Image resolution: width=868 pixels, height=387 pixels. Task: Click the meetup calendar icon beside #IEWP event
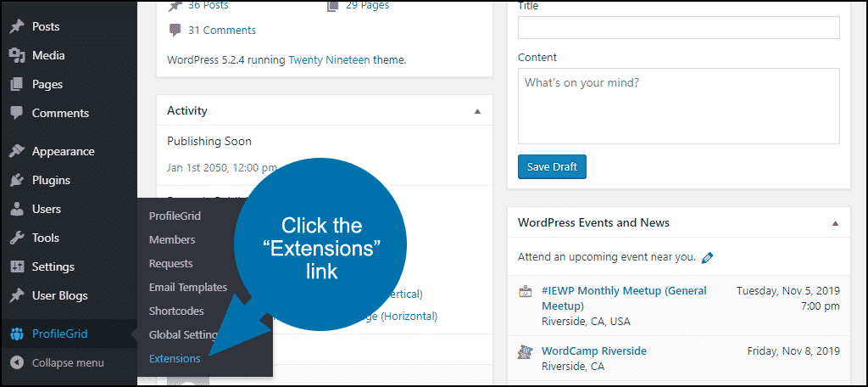tap(525, 292)
